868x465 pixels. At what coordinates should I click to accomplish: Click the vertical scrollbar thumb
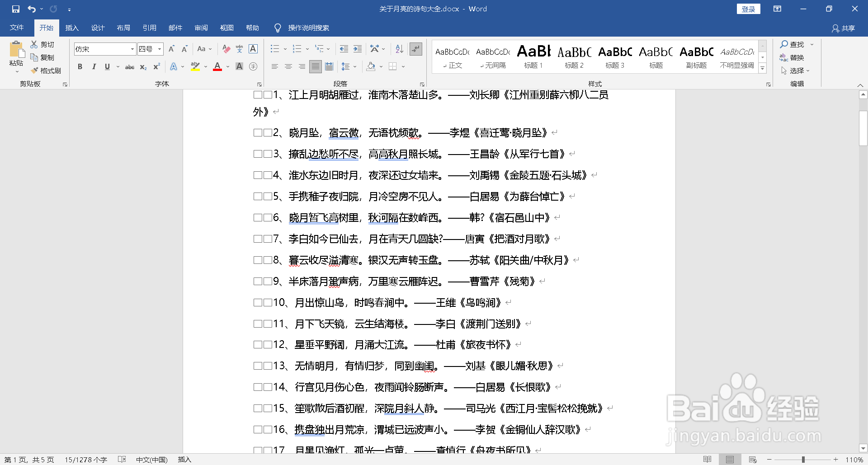[x=863, y=128]
